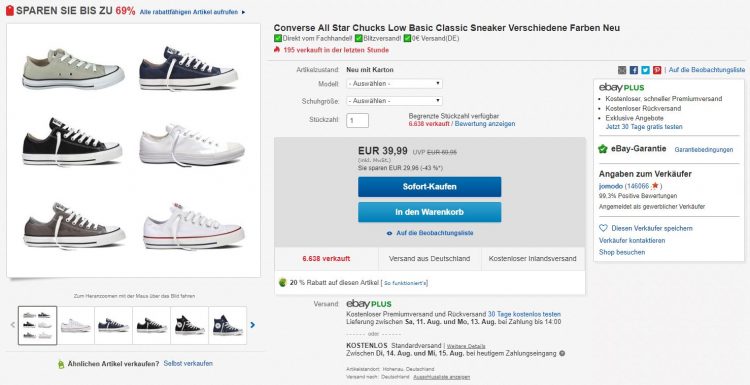Image resolution: width=750 pixels, height=385 pixels.
Task: Share listing on Twitter icon
Action: coord(645,70)
